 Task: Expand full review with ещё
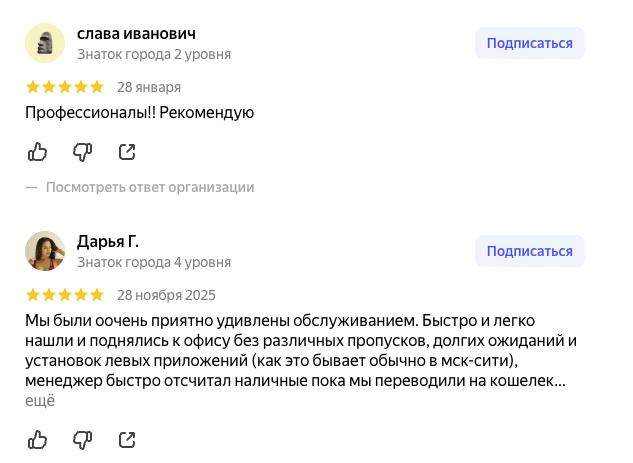[40, 400]
